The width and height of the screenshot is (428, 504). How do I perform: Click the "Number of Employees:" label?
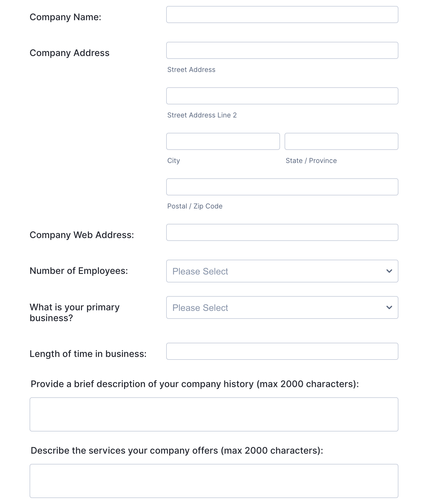pyautogui.click(x=79, y=271)
